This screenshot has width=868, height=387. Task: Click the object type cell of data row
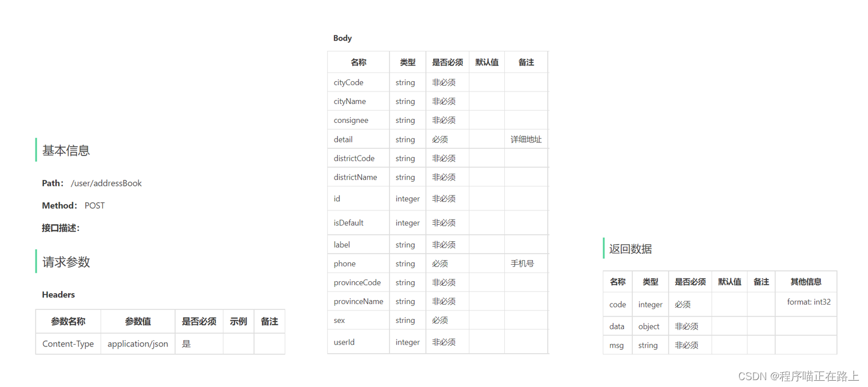(x=650, y=326)
